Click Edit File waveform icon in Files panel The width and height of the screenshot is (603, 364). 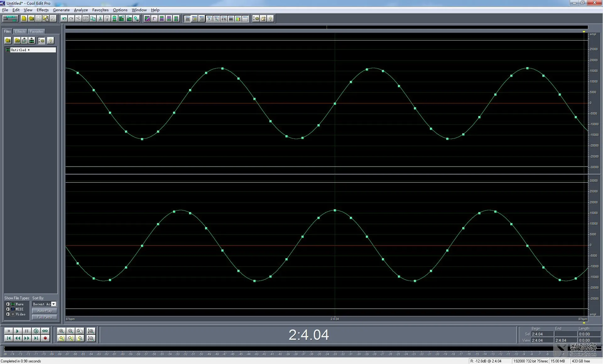point(32,40)
